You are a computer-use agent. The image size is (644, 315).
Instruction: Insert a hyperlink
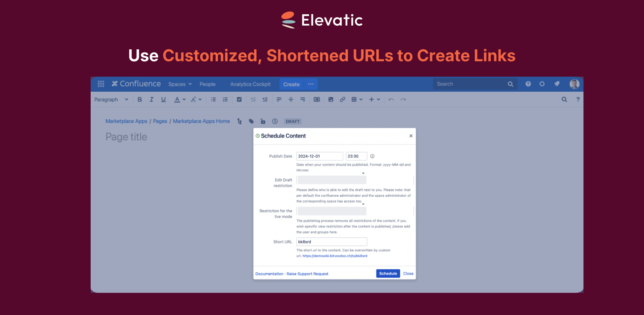click(x=342, y=99)
